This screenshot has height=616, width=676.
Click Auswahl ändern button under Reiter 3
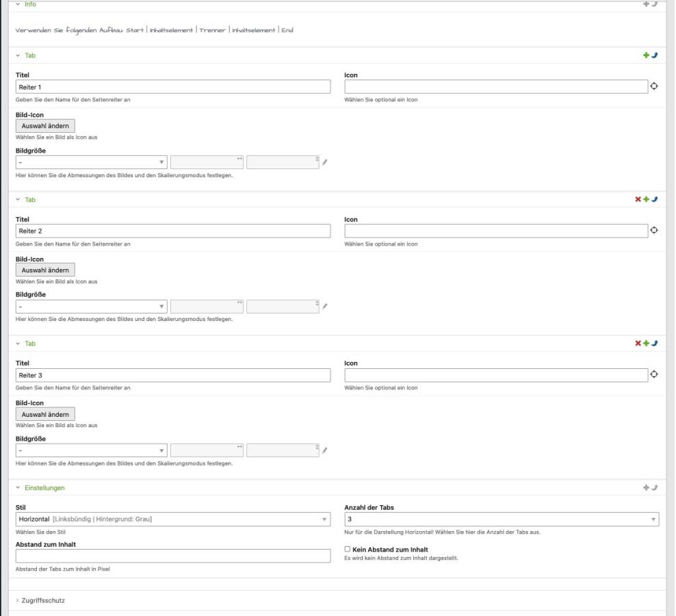(x=44, y=414)
